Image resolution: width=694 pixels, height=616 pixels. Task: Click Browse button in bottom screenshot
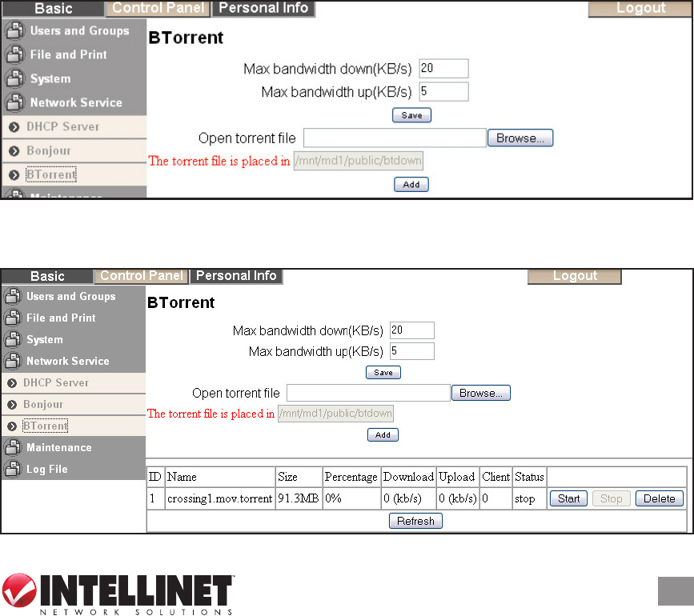tap(480, 393)
